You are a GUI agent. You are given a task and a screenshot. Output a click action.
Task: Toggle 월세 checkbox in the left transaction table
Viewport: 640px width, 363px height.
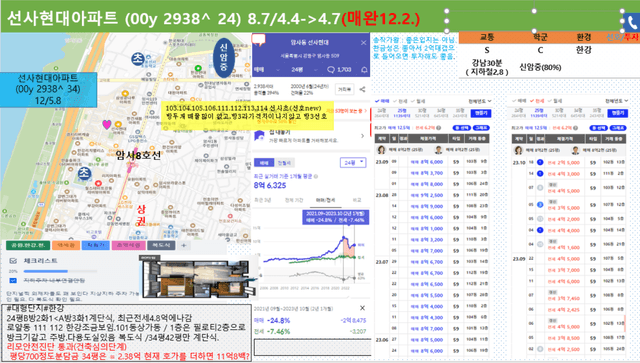pyautogui.click(x=418, y=101)
